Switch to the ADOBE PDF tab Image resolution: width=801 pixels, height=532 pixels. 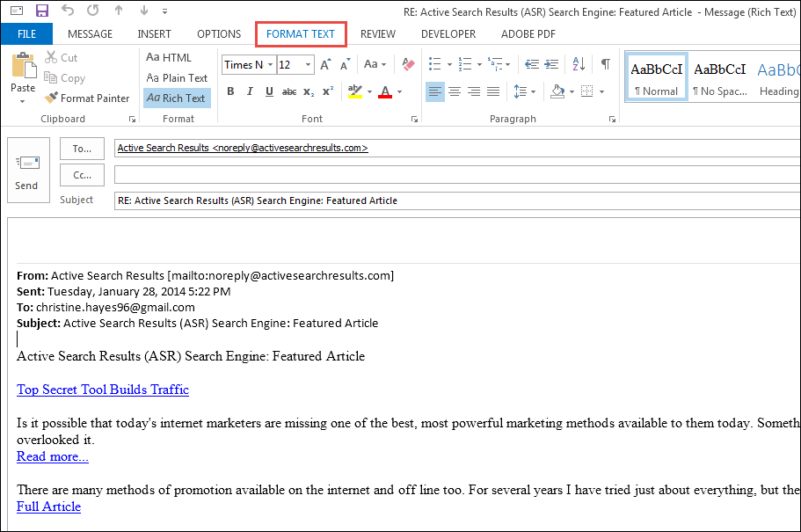pyautogui.click(x=528, y=34)
